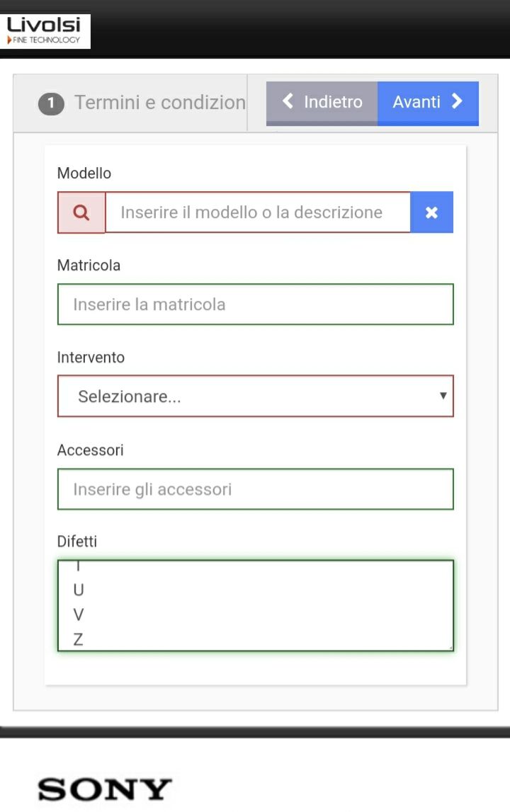The image size is (510, 812).
Task: Click the Livolsi Fine Technology logo
Action: 45,31
